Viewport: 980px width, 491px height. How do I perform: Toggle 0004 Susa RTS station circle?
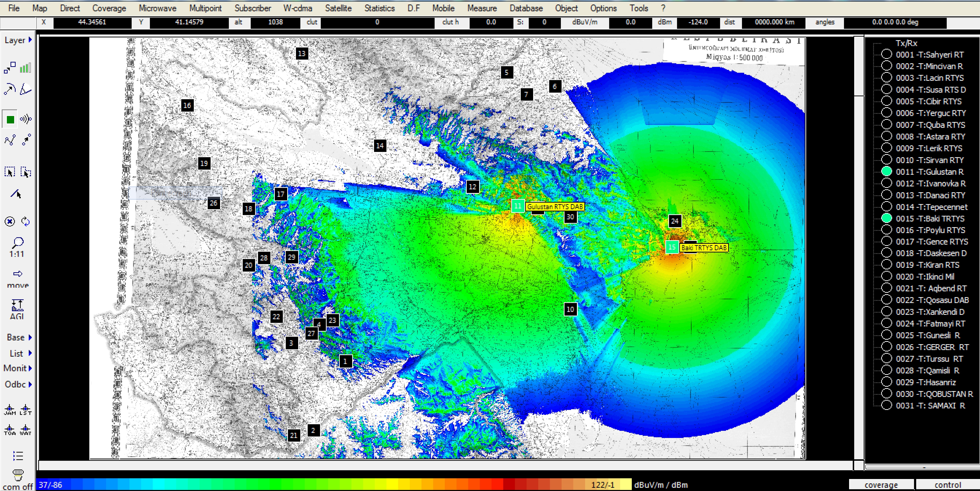[x=886, y=89]
